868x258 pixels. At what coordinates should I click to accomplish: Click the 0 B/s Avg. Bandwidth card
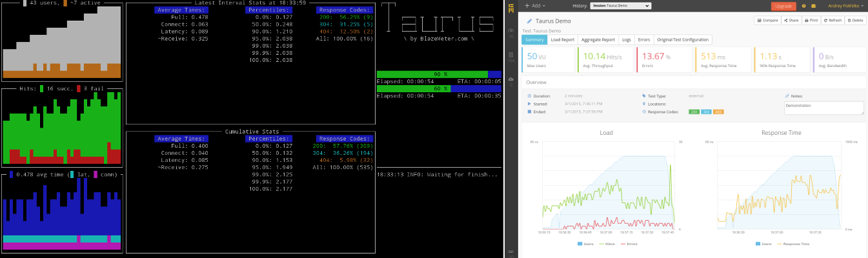coord(840,59)
